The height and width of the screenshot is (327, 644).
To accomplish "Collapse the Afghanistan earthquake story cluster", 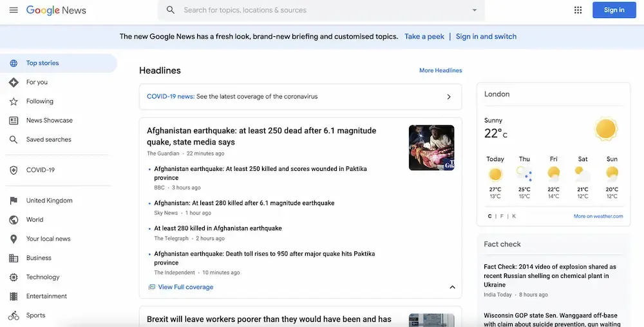I will point(452,287).
